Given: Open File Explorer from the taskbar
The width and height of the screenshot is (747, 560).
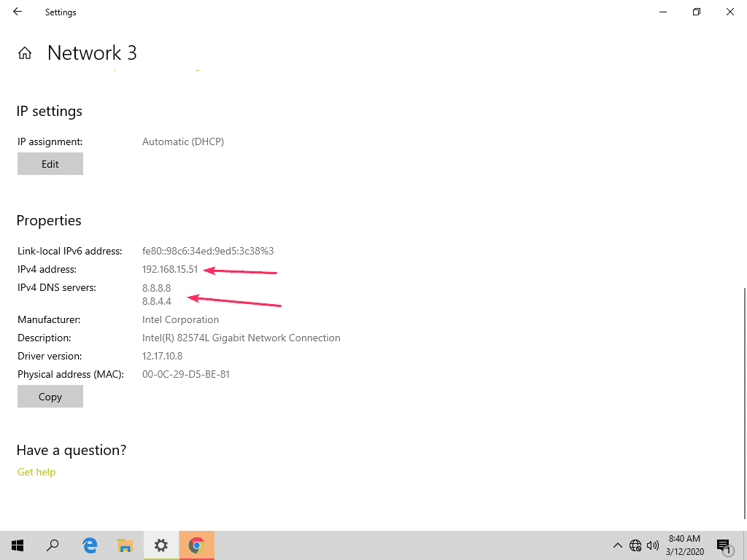Looking at the screenshot, I should (x=125, y=545).
